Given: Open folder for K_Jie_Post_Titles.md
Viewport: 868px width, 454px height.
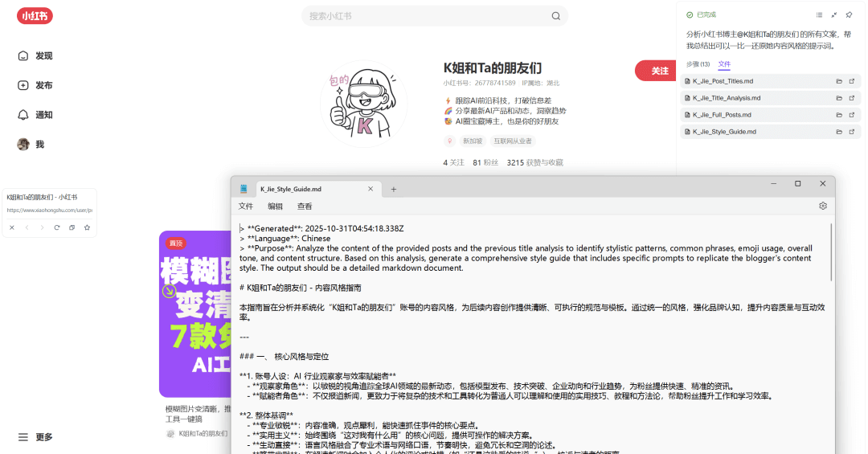Looking at the screenshot, I should (839, 81).
